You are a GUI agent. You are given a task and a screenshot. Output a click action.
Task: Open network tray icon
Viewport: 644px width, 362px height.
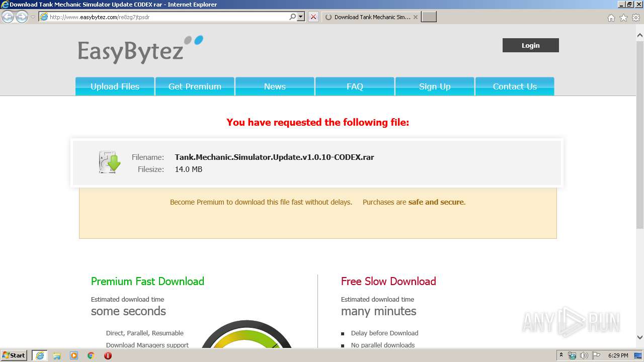point(572,355)
